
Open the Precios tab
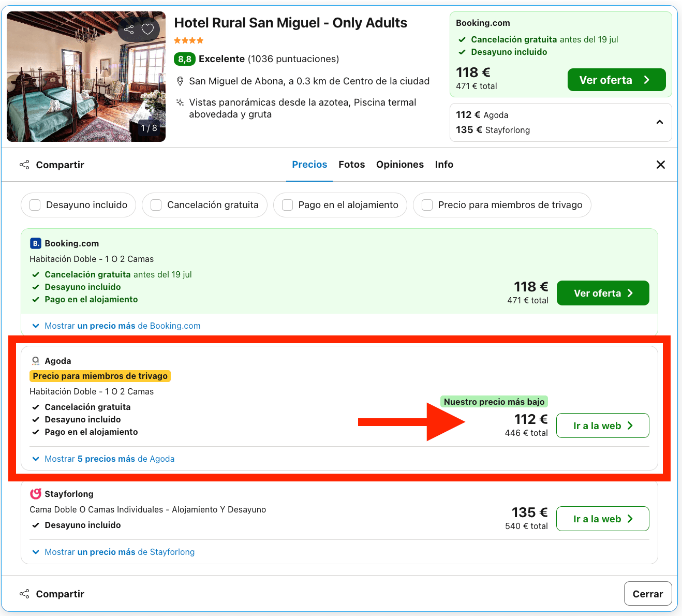(x=309, y=165)
